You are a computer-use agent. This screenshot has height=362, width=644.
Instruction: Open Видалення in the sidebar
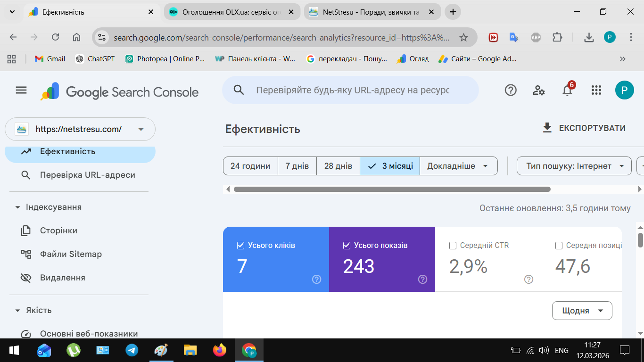pyautogui.click(x=62, y=278)
